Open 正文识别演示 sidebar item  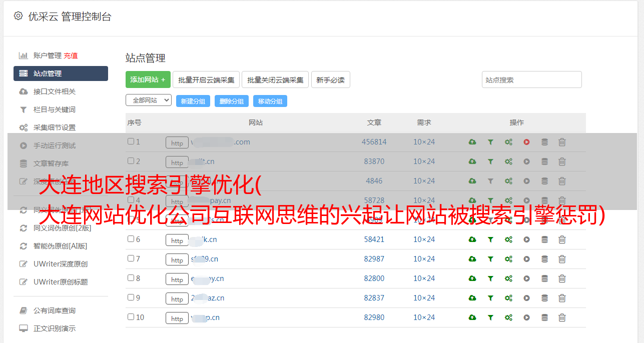tap(54, 328)
